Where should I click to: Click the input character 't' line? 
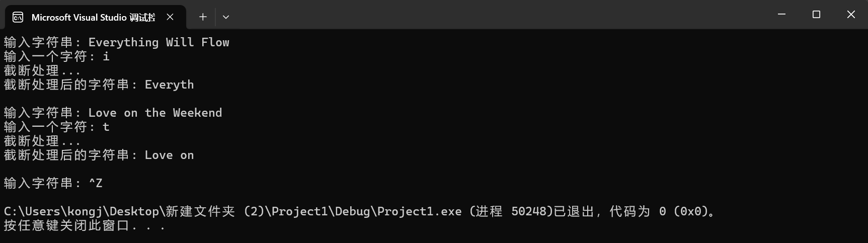tap(56, 127)
